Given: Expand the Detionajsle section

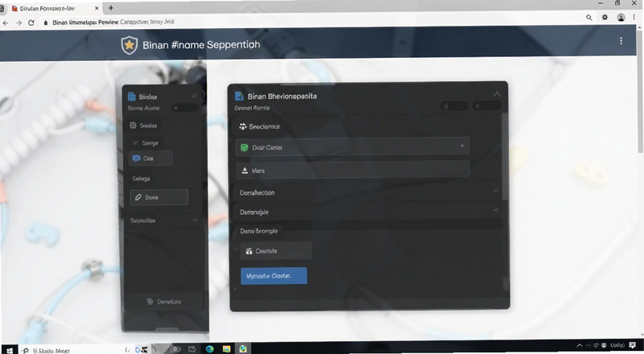Looking at the screenshot, I should [496, 210].
